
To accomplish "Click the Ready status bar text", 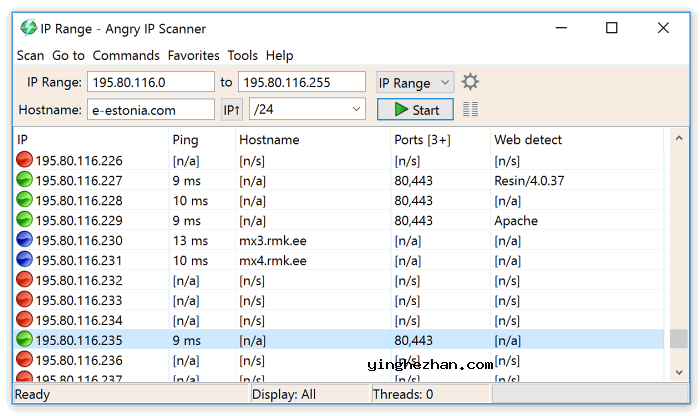I will (x=32, y=395).
